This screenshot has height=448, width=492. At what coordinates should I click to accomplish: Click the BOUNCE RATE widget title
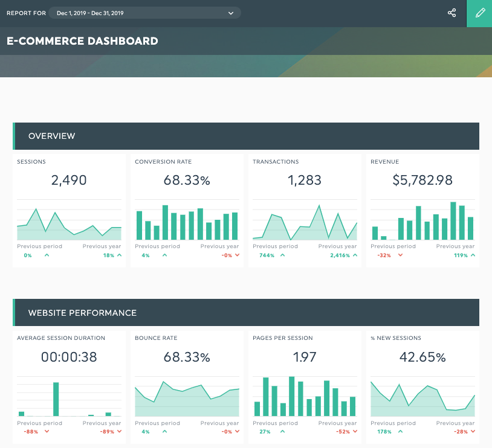(x=156, y=338)
